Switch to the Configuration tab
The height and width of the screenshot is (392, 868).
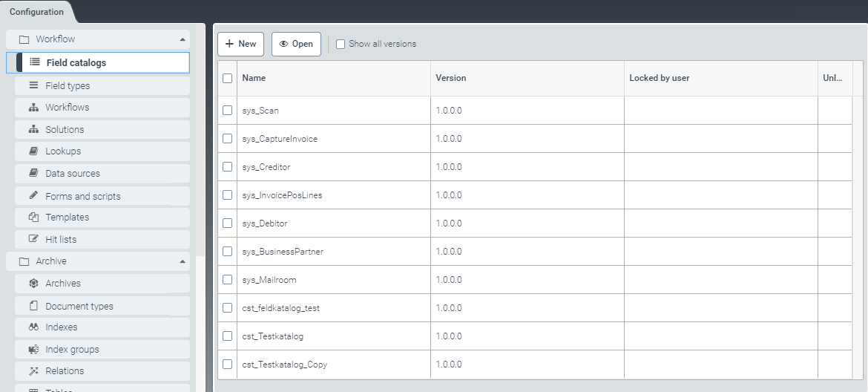click(36, 12)
